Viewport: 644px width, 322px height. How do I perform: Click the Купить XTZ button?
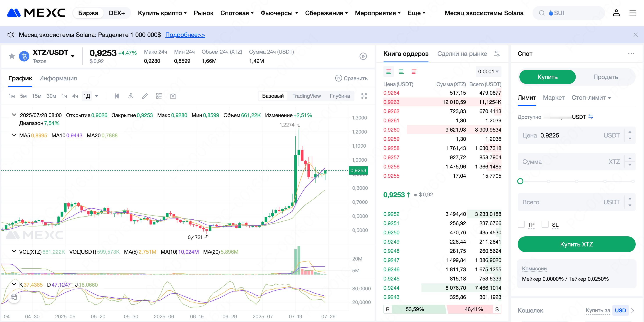[576, 244]
